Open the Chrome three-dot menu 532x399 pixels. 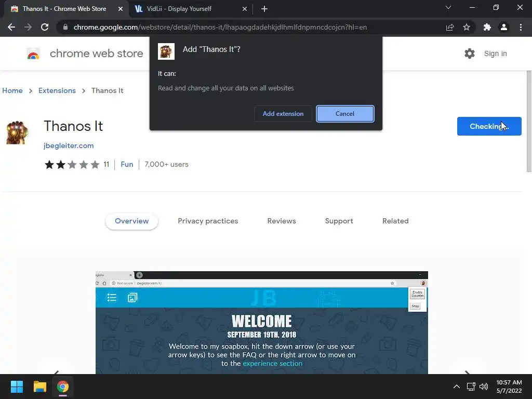pos(521,27)
